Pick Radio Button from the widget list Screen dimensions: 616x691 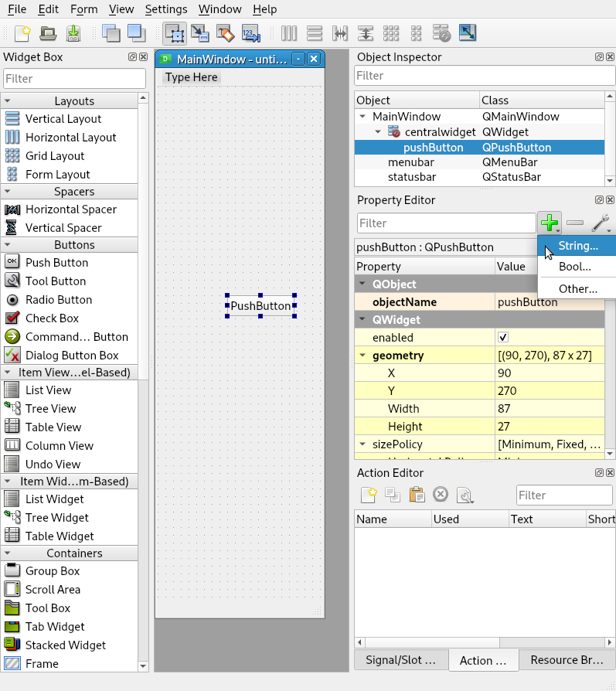[x=58, y=300]
